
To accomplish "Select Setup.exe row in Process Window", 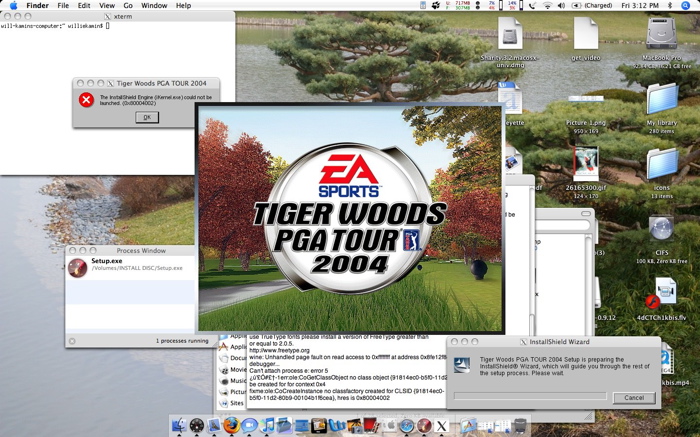I will coord(130,268).
